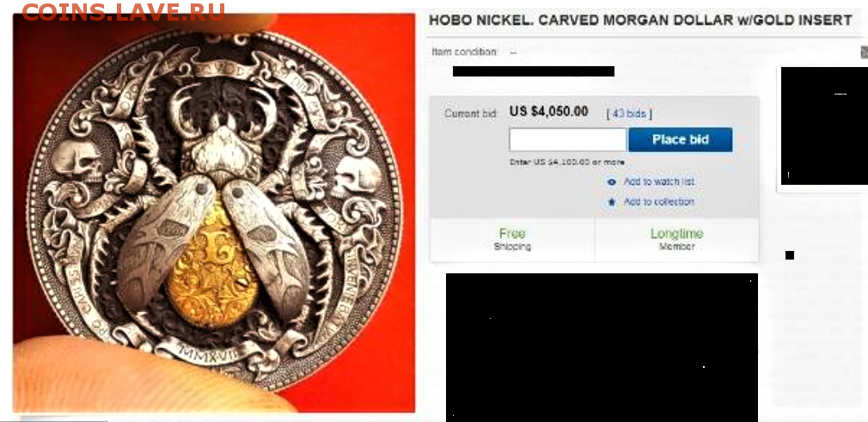Open the Add to watch list link
868x422 pixels.
[659, 181]
